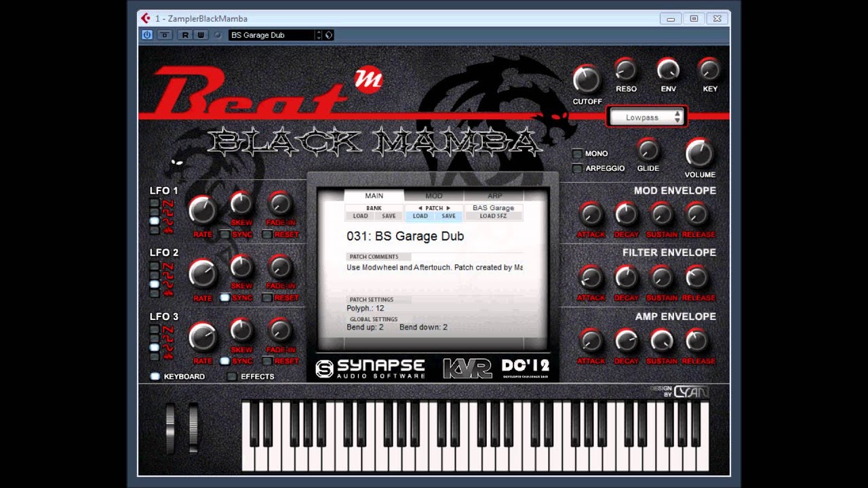Switch to the MOD tab
This screenshot has height=488, width=868.
coord(434,196)
